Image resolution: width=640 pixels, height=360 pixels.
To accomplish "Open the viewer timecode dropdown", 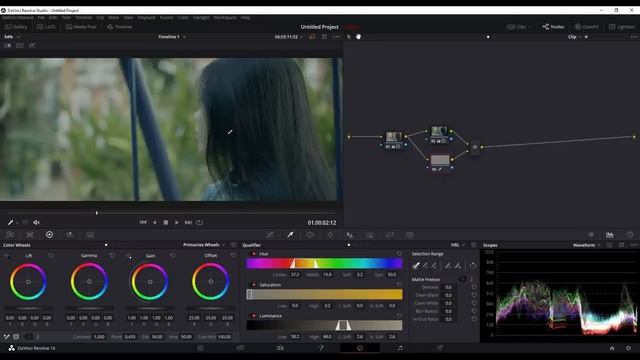I will point(289,37).
